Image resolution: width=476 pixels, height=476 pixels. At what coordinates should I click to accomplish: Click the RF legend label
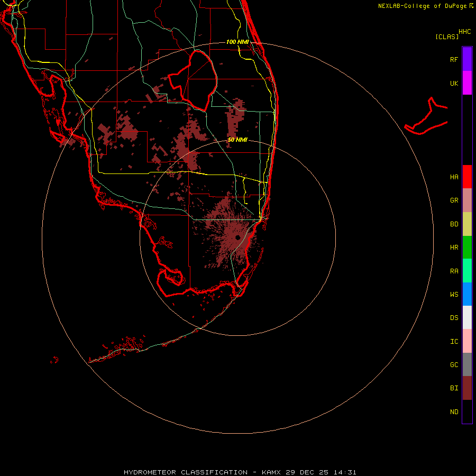pyautogui.click(x=454, y=59)
